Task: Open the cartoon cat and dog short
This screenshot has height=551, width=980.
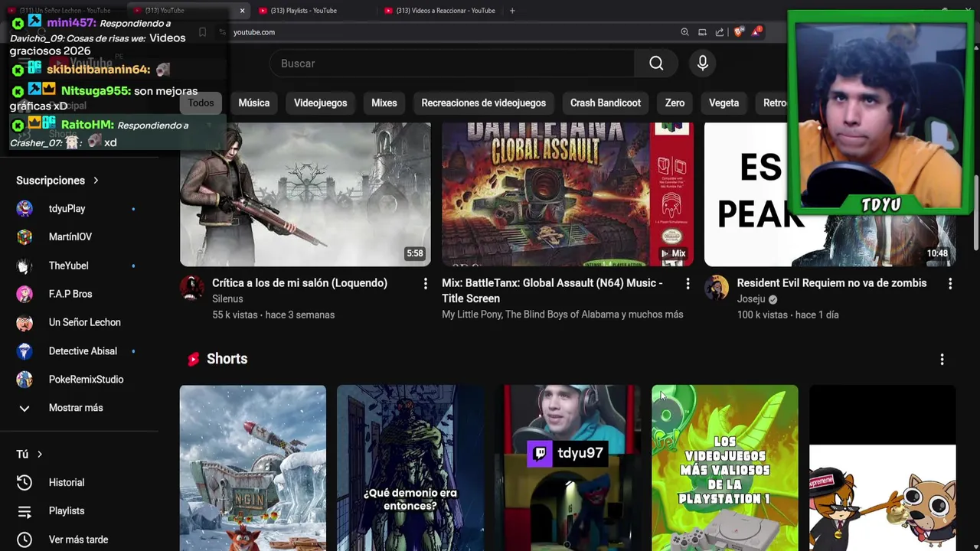Action: 882,468
